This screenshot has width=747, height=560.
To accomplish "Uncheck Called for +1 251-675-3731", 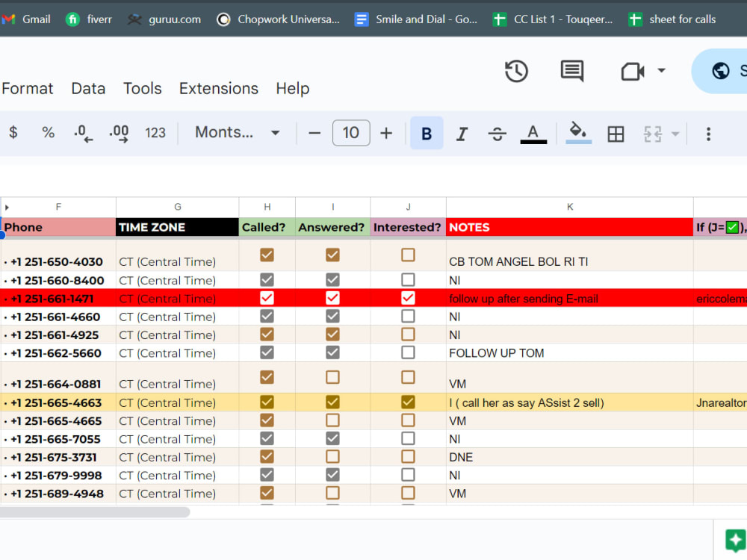I will coord(267,457).
